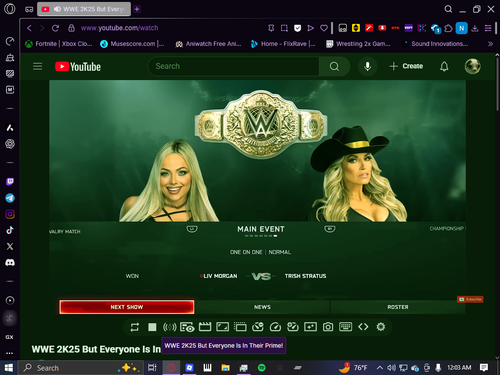Viewport: 500px width, 375px height.
Task: Select the WWE 2K25 browser tab
Action: click(84, 9)
